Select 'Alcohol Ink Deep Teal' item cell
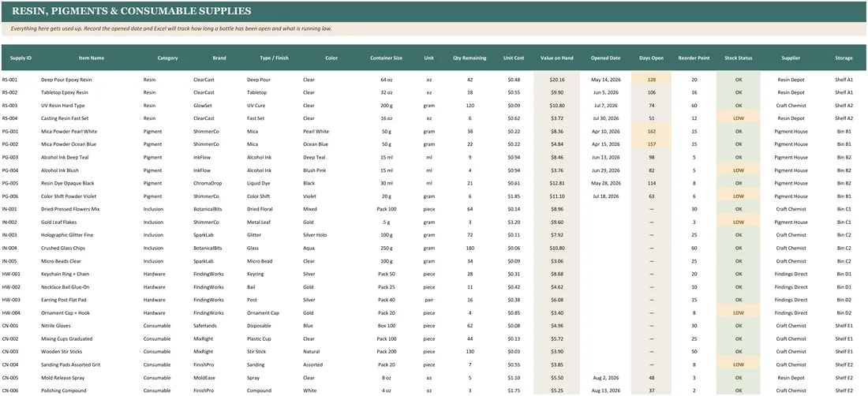Viewport: 868px width, 396px height. click(65, 157)
